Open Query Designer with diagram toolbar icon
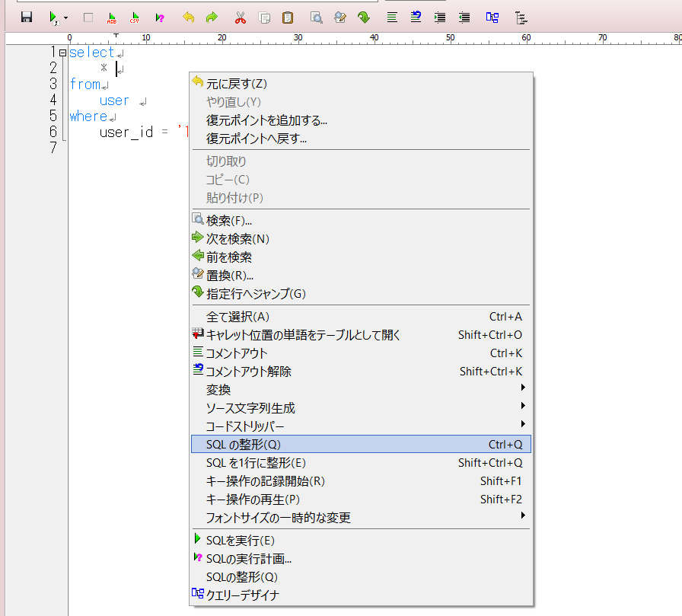The width and height of the screenshot is (682, 616). click(492, 17)
